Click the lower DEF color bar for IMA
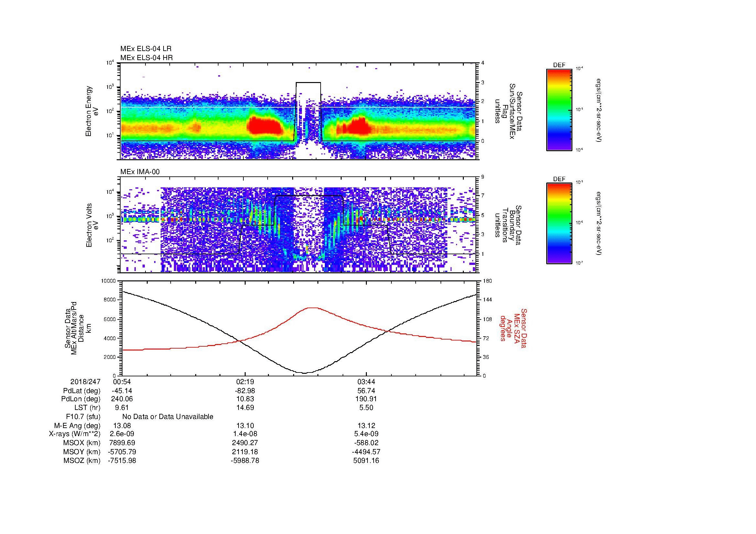Image resolution: width=756 pixels, height=534 pixels. [x=559, y=224]
